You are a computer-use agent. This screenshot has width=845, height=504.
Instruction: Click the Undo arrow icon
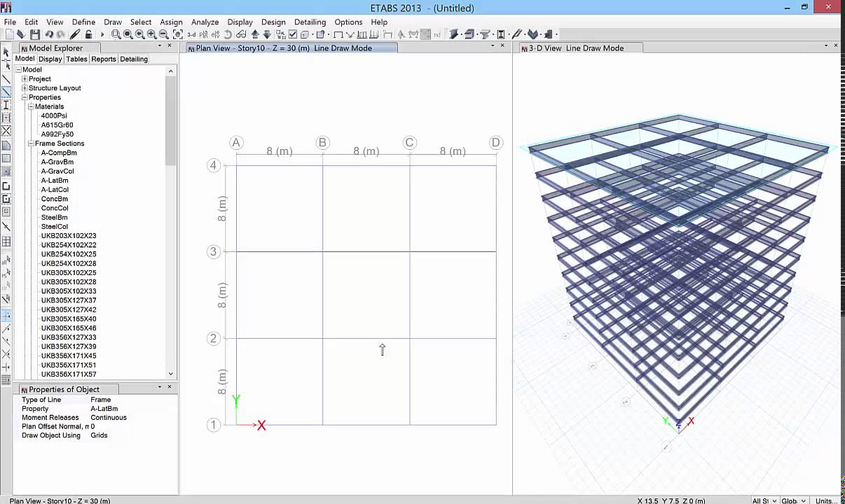pyautogui.click(x=49, y=34)
